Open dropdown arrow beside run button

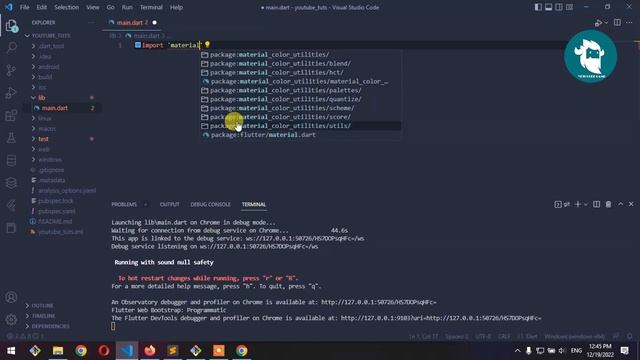click(x=606, y=23)
